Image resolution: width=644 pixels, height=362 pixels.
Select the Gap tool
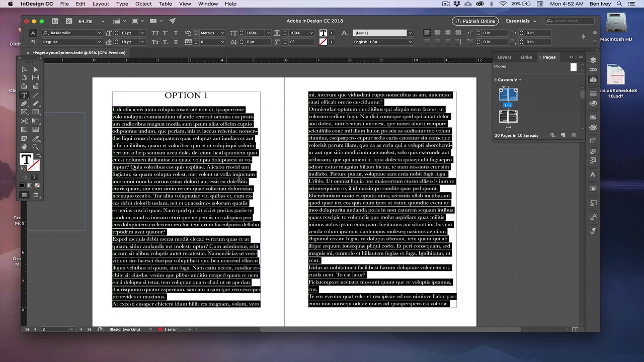tap(36, 77)
